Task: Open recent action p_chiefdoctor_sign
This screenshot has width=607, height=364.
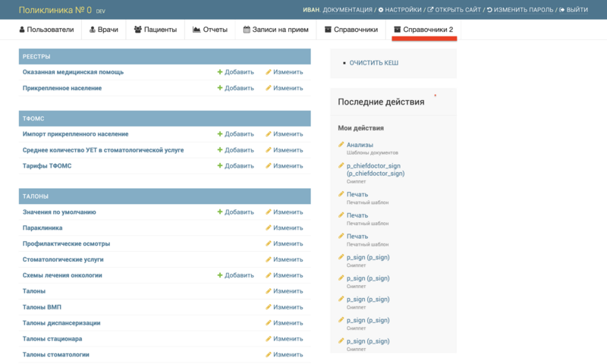Action: click(x=376, y=169)
